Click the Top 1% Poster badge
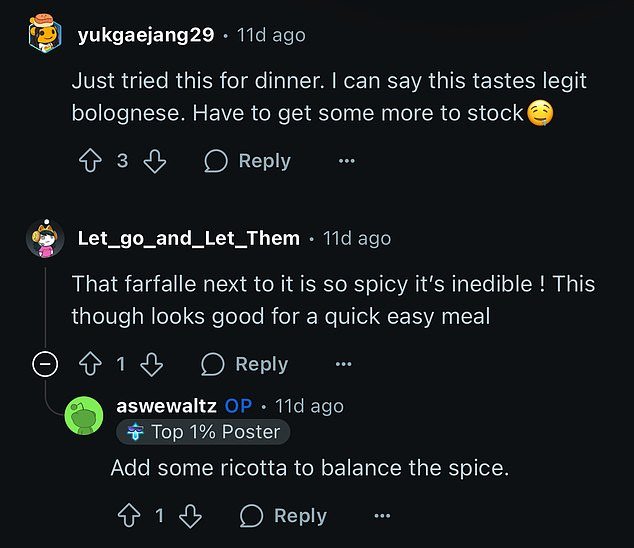 point(204,432)
